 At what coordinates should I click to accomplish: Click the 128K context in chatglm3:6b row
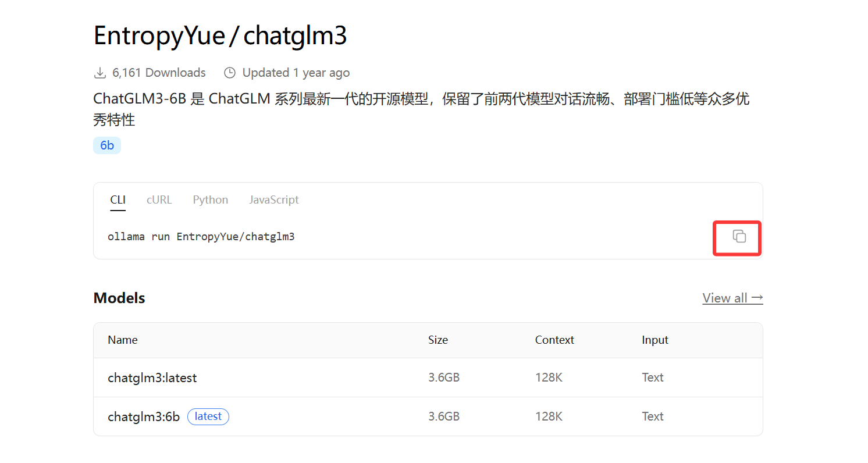pos(549,416)
